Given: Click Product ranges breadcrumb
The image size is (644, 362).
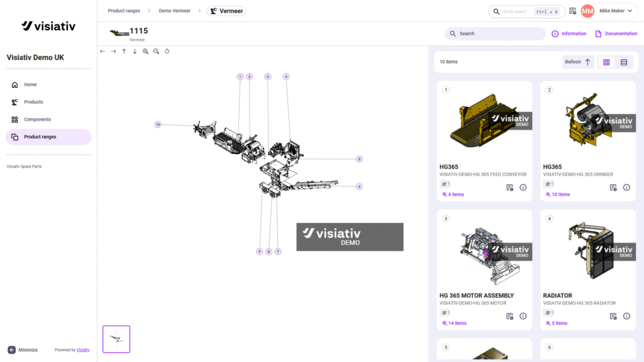Looking at the screenshot, I should pos(124,11).
